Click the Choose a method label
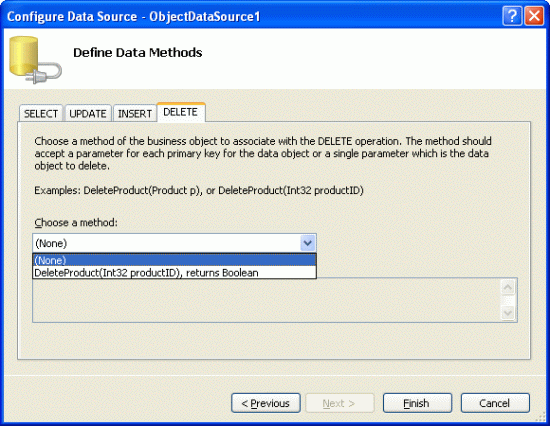The width and height of the screenshot is (550, 426). pos(76,222)
